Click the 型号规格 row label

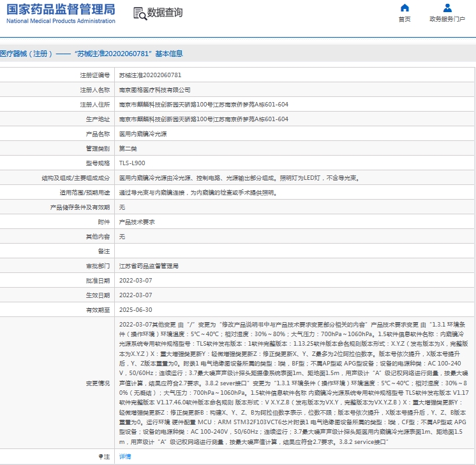98,163
